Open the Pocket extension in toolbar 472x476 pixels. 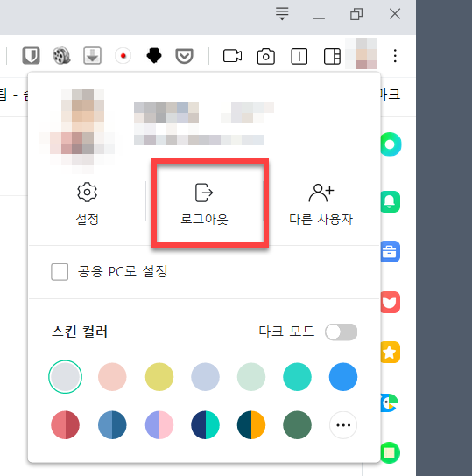(185, 56)
